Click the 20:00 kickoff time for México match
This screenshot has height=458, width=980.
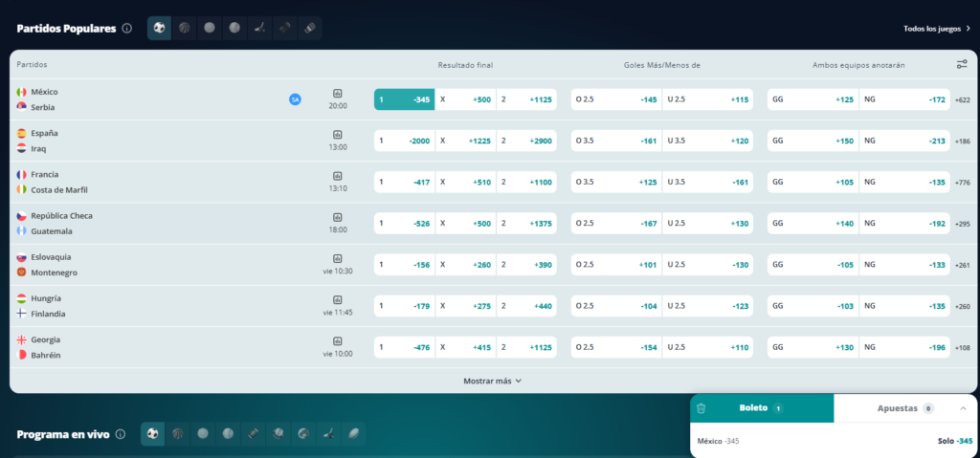click(338, 105)
